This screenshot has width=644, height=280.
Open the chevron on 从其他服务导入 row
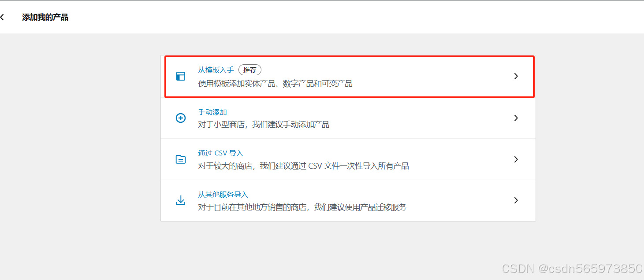pos(516,200)
